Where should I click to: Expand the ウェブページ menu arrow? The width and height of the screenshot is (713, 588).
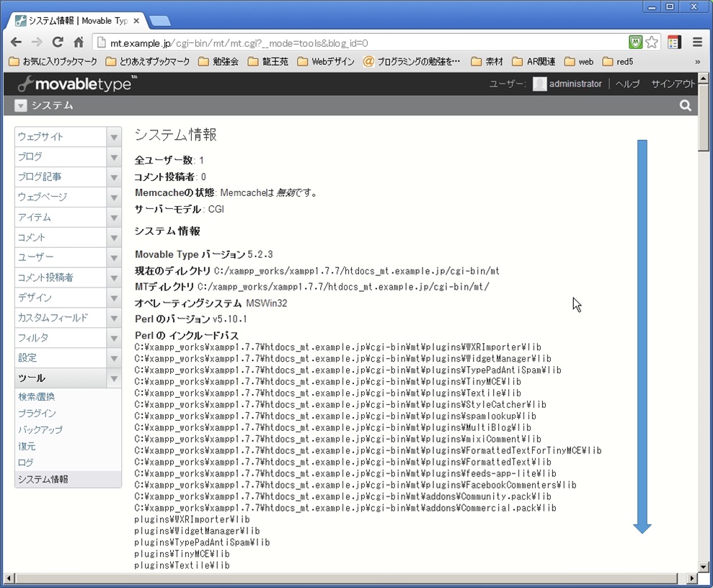point(114,197)
